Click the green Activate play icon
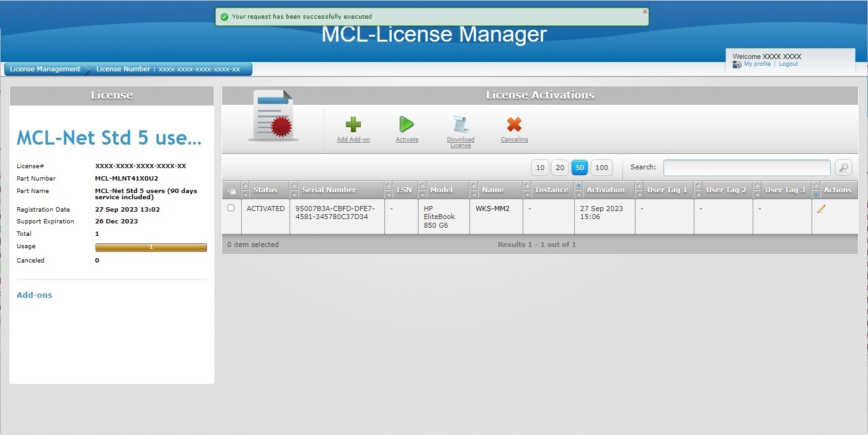Viewport: 868px width, 435px height. click(x=407, y=124)
